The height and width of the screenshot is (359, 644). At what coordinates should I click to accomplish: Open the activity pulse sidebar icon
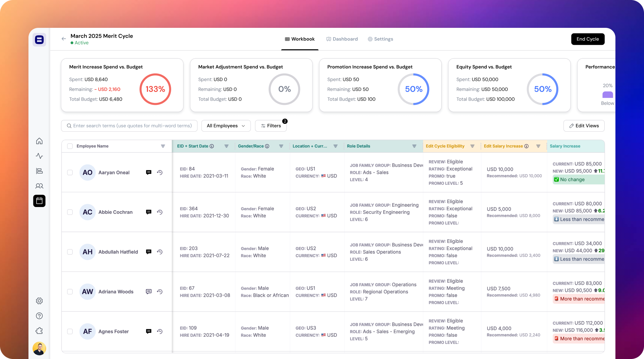point(39,156)
